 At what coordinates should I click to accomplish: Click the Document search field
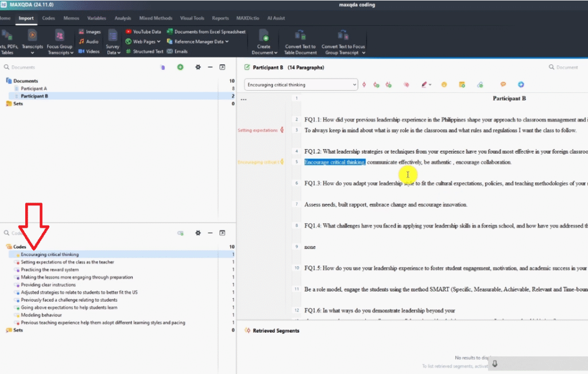point(566,67)
